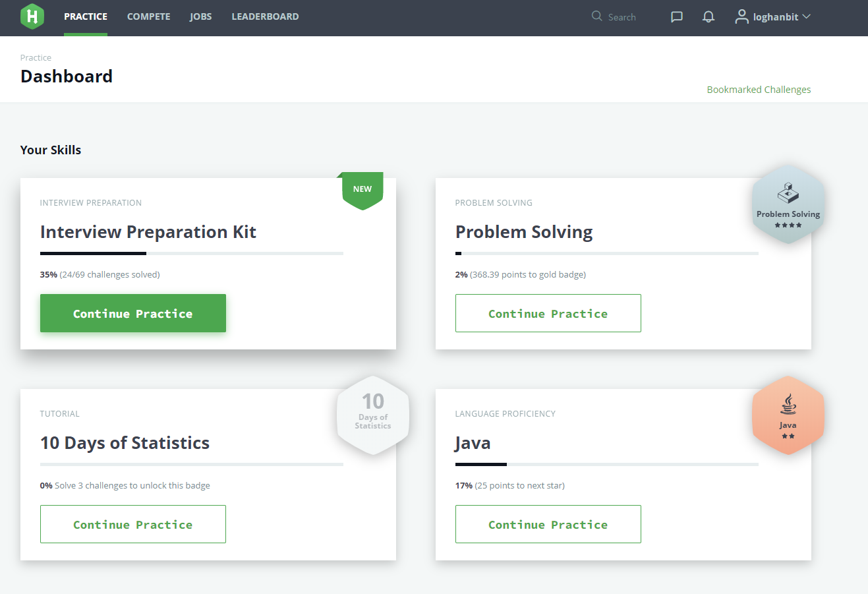Continue Practice for Java

[548, 524]
